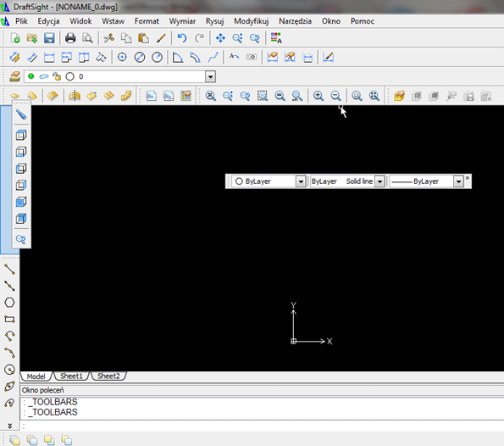Click the Undo arrow icon
The height and width of the screenshot is (446, 504).
pyautogui.click(x=182, y=38)
